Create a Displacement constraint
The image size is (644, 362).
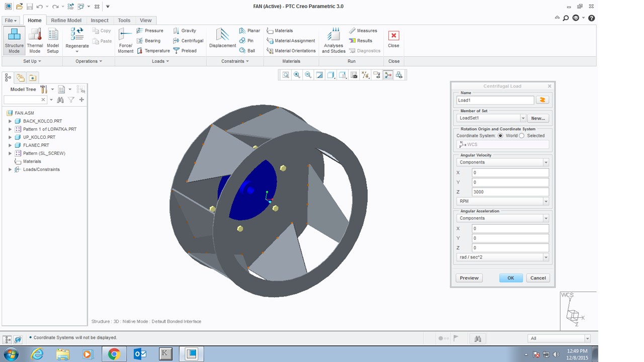[x=222, y=38]
